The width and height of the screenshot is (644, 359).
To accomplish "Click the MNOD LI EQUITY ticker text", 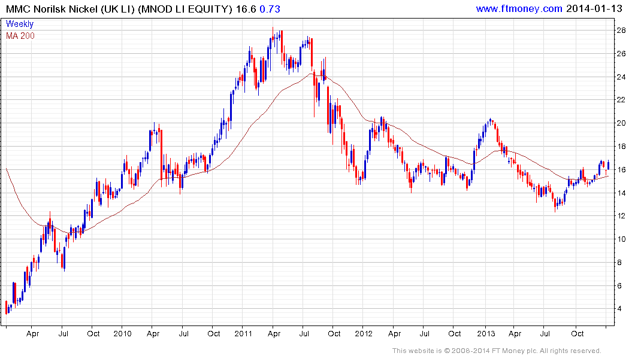I will (185, 9).
